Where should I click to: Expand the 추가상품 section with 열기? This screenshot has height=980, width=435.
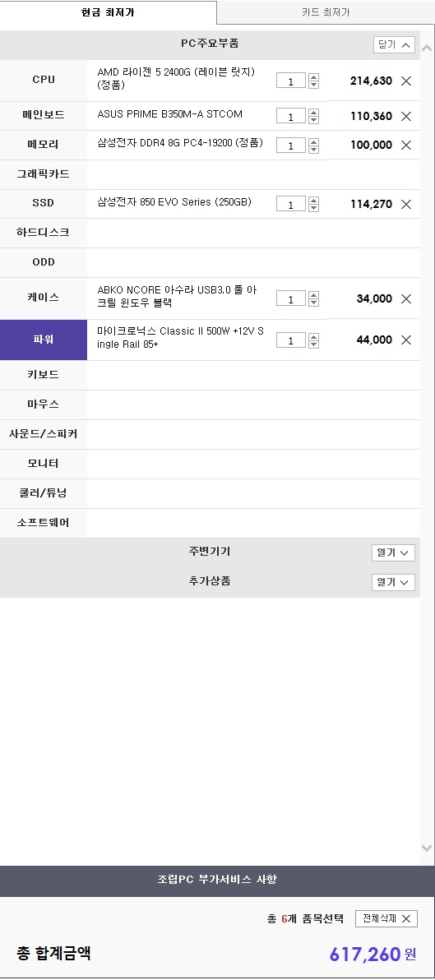pyautogui.click(x=393, y=582)
